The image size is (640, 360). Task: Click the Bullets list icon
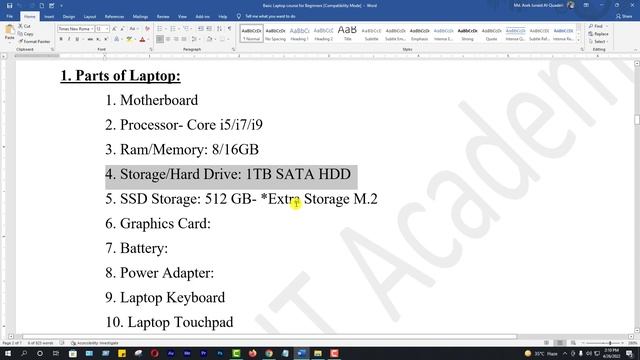pyautogui.click(x=159, y=29)
